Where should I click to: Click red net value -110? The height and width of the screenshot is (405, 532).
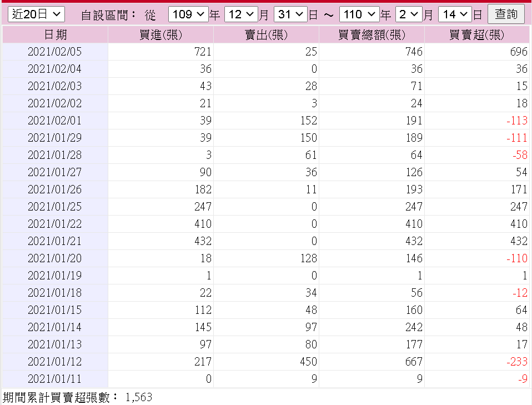click(517, 258)
